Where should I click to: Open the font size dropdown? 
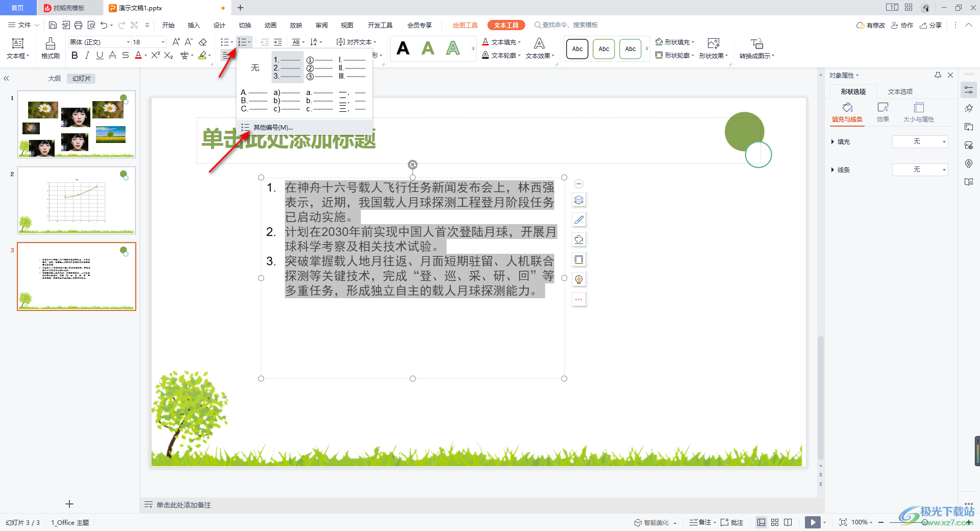click(x=163, y=42)
